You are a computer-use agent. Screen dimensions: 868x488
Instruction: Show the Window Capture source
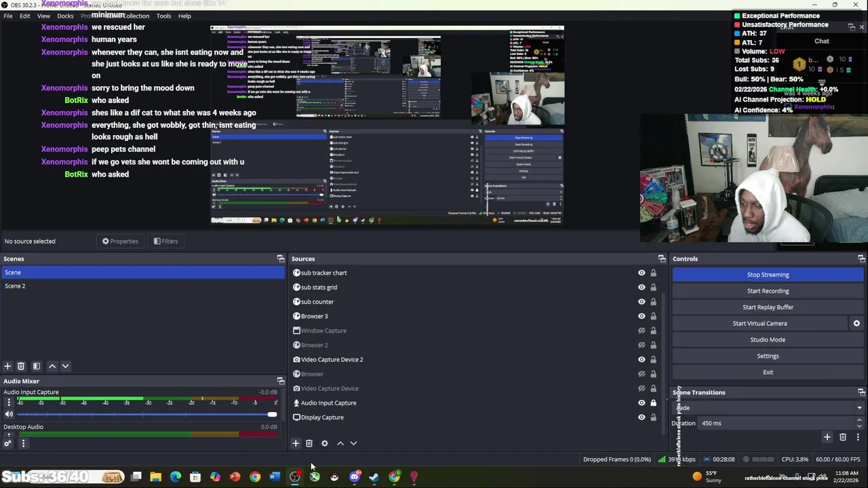[642, 331]
